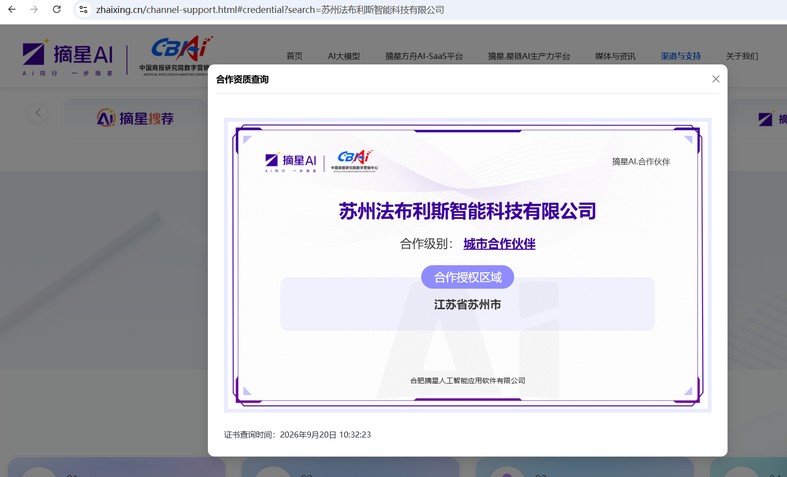
Task: Click the zhaixing.cn URL in address bar
Action: tap(270, 10)
